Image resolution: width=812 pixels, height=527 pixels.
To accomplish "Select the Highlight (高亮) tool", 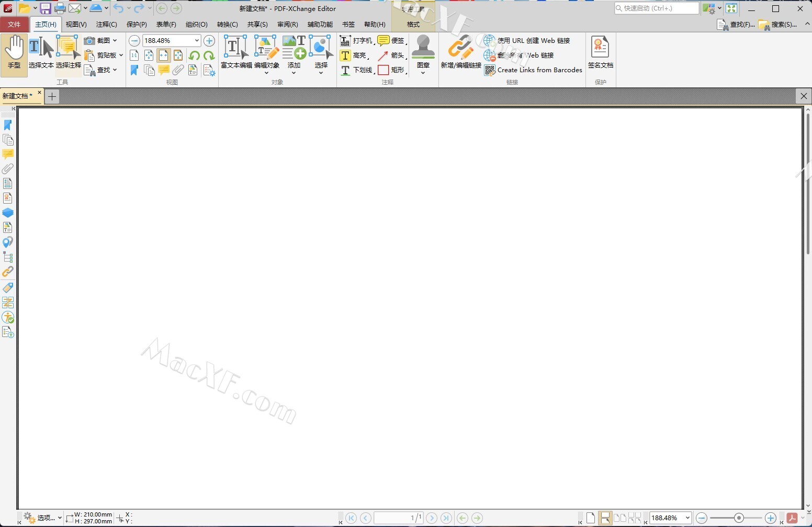I will [354, 55].
